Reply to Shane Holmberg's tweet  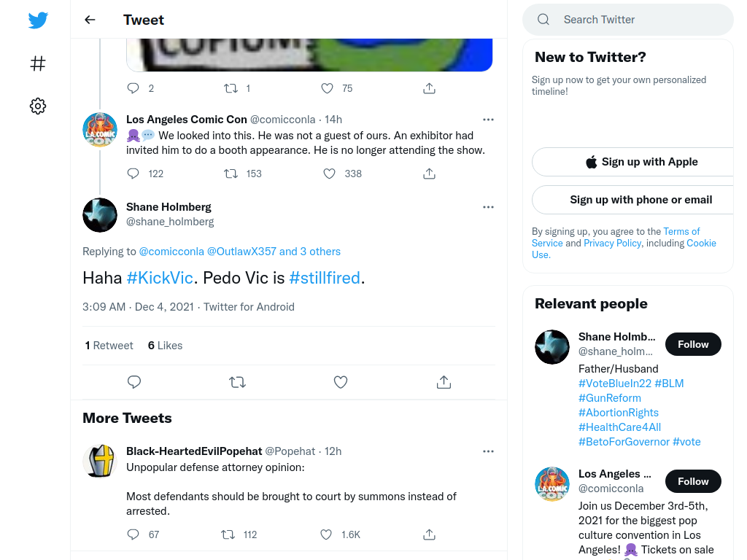tap(134, 382)
